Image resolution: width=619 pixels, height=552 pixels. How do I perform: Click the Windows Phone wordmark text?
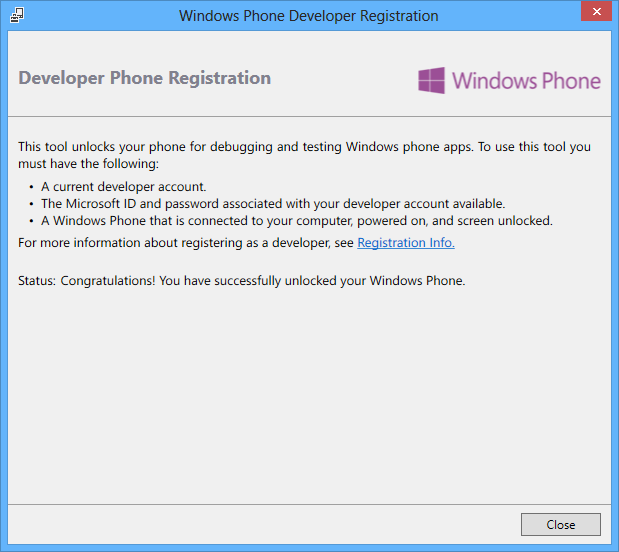[526, 81]
